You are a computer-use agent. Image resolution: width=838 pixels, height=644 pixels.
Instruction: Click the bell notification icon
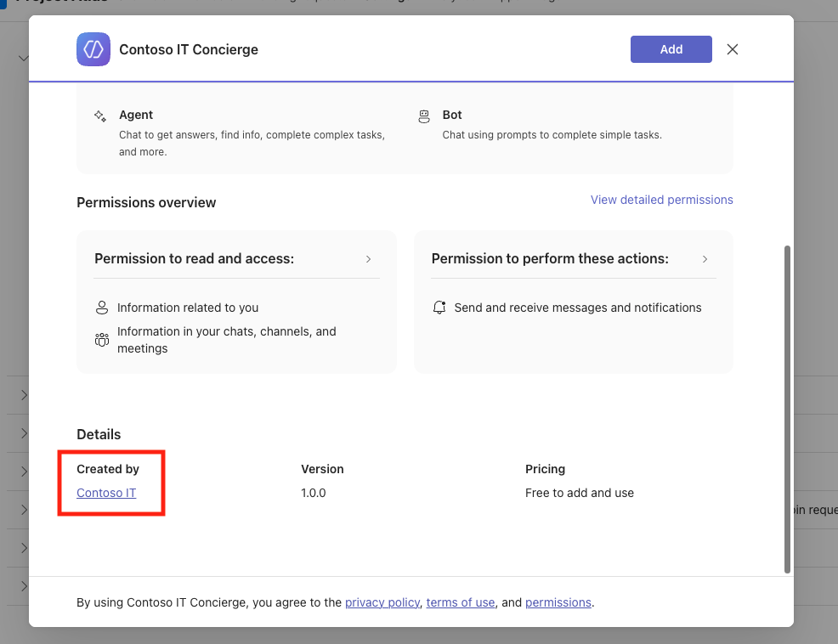(439, 308)
